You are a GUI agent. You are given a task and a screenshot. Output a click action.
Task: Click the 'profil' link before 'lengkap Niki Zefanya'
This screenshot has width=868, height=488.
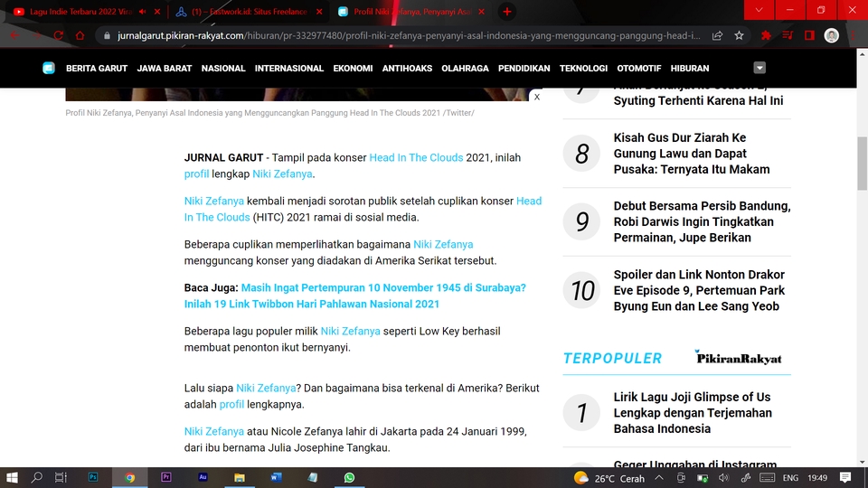coord(196,174)
